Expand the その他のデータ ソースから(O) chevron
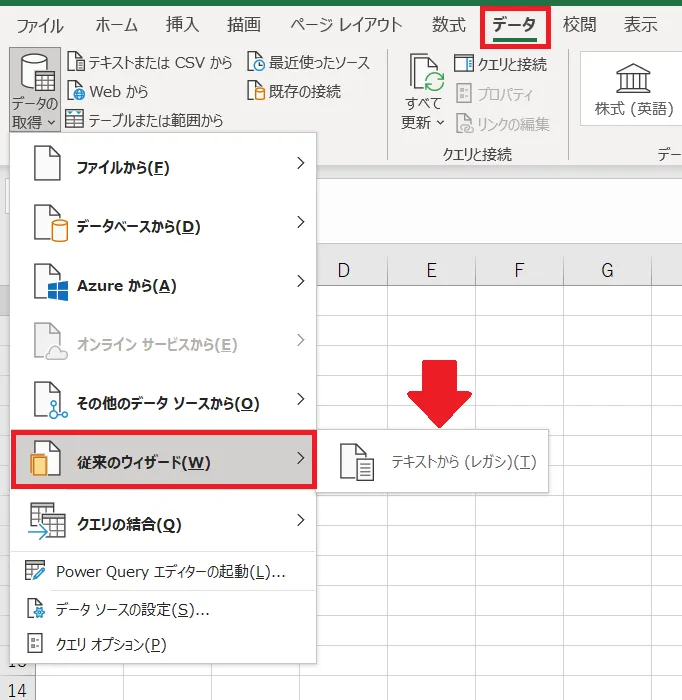 click(x=301, y=399)
